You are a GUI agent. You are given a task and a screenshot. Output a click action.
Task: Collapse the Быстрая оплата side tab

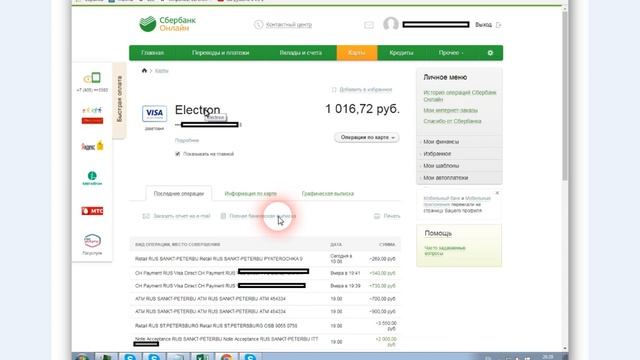point(119,100)
